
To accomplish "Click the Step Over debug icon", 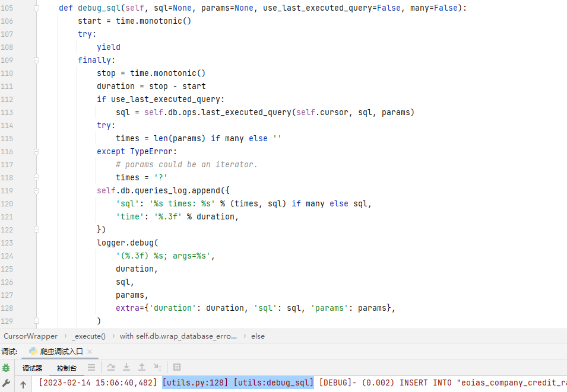I will [x=111, y=368].
